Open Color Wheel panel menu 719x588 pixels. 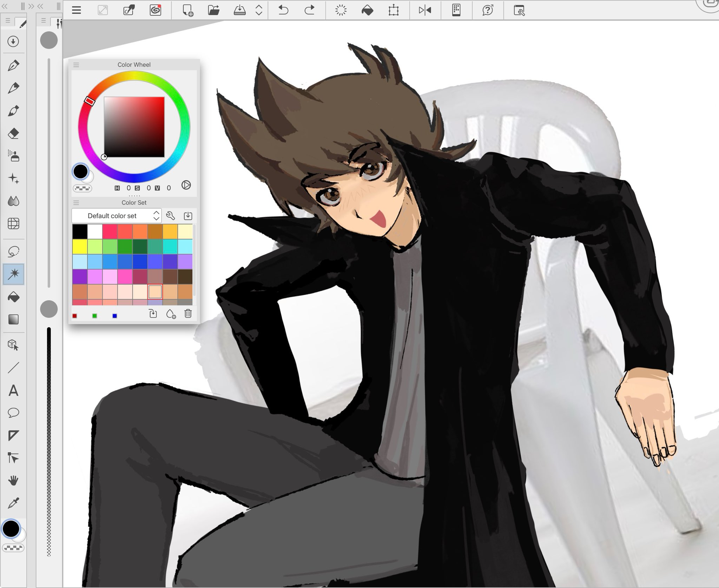click(76, 65)
